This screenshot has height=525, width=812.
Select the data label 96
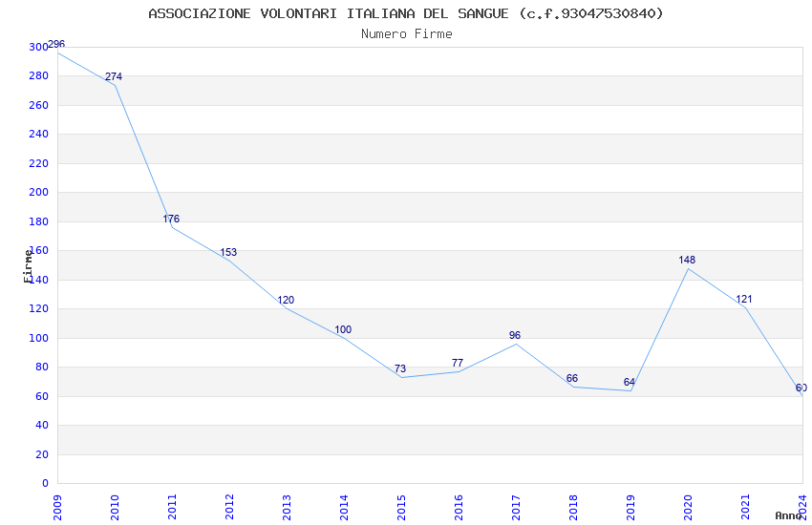pyautogui.click(x=515, y=335)
